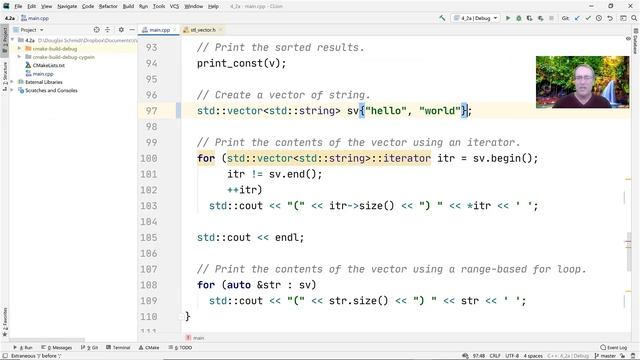The height and width of the screenshot is (360, 640).
Task: Toggle tool window bars in status bar corner
Action: (x=5, y=356)
